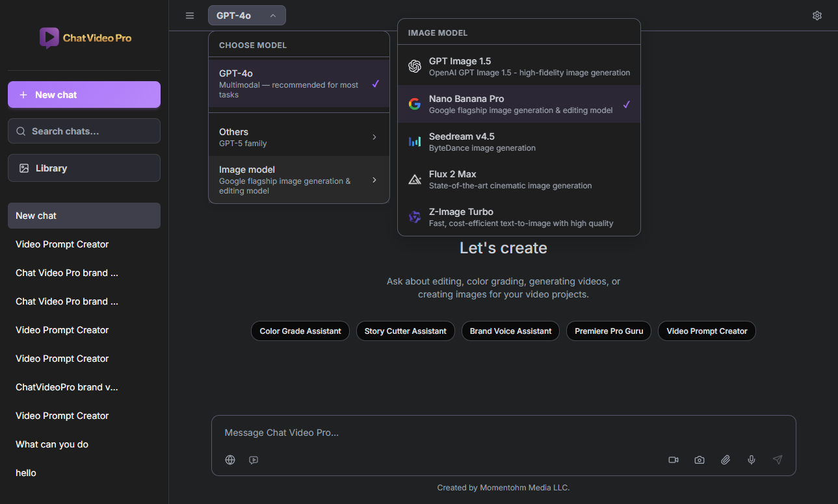Open the Library button in sidebar
This screenshot has height=504, width=838.
[x=84, y=168]
